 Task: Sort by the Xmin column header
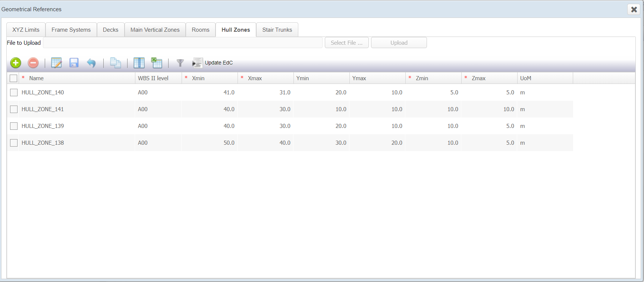coord(198,78)
